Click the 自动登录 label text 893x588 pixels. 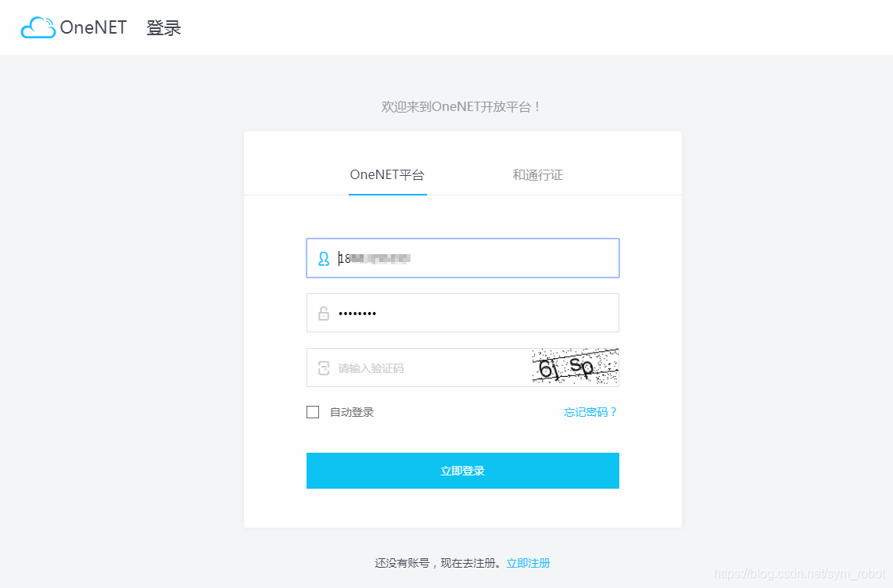tap(352, 412)
